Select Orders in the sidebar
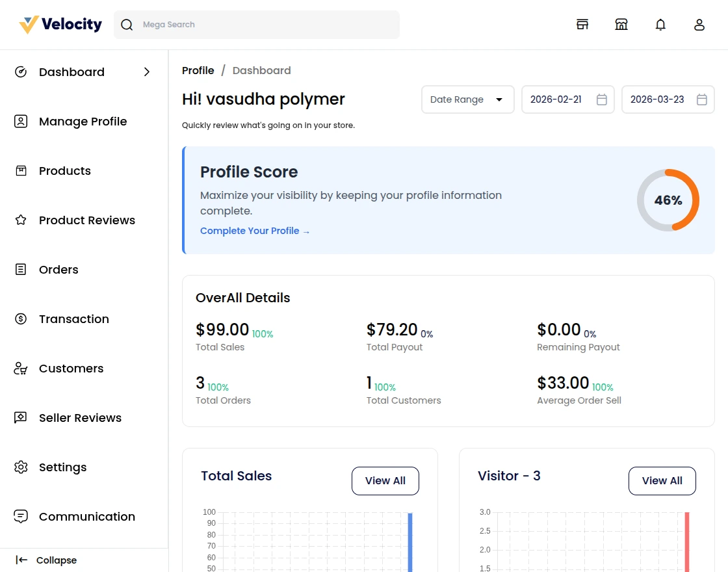Screen dimensions: 728x572 click(58, 269)
